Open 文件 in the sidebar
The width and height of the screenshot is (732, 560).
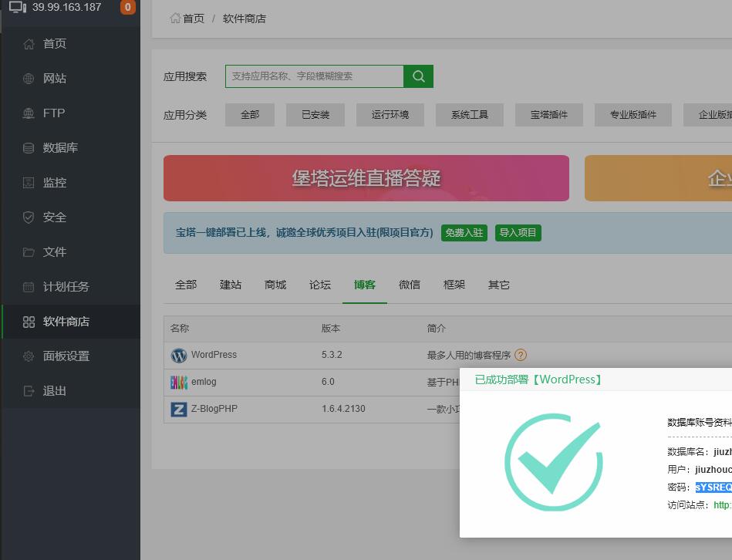coord(71,252)
